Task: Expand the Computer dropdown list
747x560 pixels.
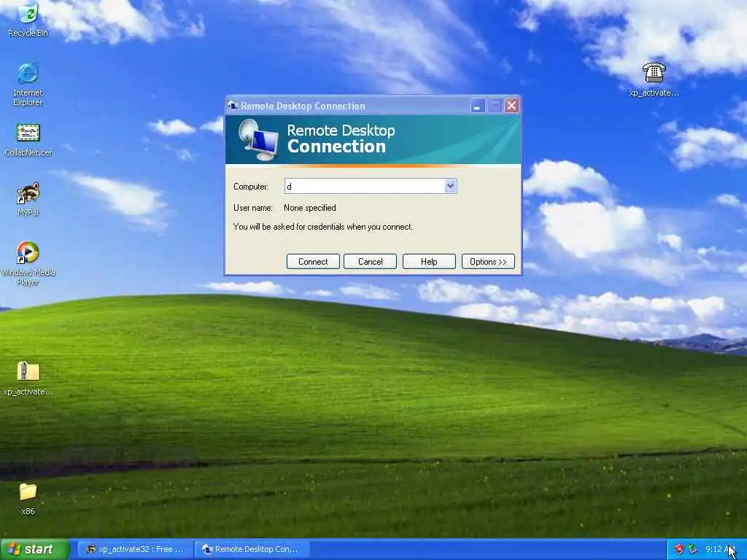Action: pos(450,186)
